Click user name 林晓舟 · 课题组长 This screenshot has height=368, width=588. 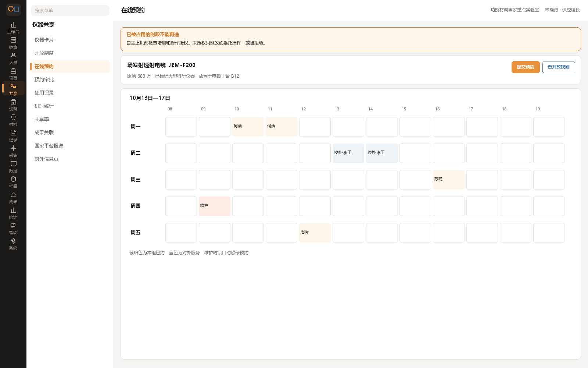pos(562,10)
